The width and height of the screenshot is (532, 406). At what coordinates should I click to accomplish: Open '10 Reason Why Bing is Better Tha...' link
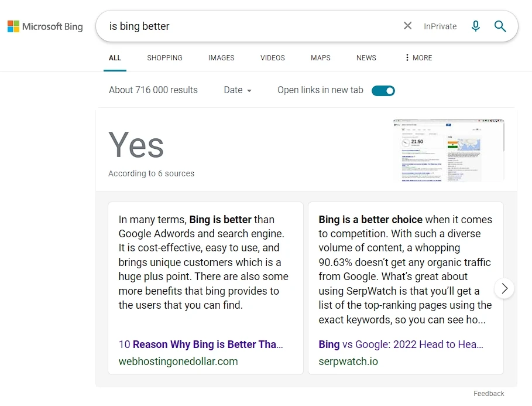(201, 344)
